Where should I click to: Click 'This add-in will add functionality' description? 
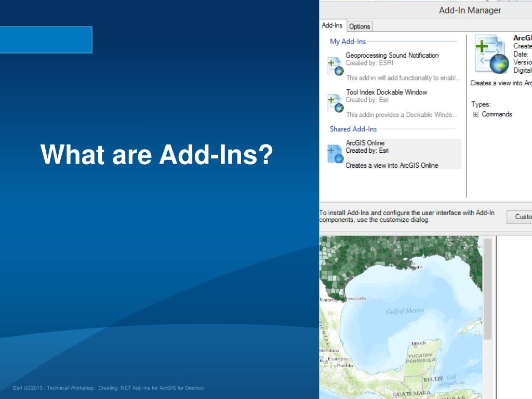coord(403,78)
